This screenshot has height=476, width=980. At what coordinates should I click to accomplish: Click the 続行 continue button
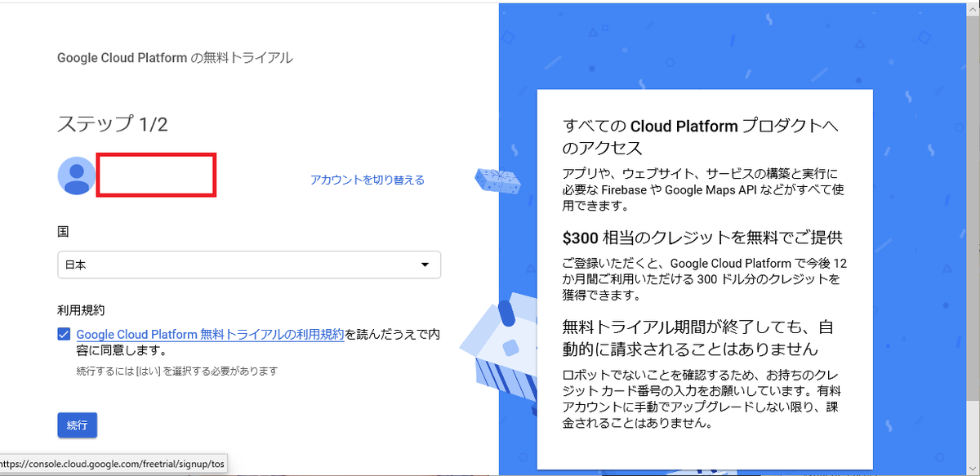78,425
